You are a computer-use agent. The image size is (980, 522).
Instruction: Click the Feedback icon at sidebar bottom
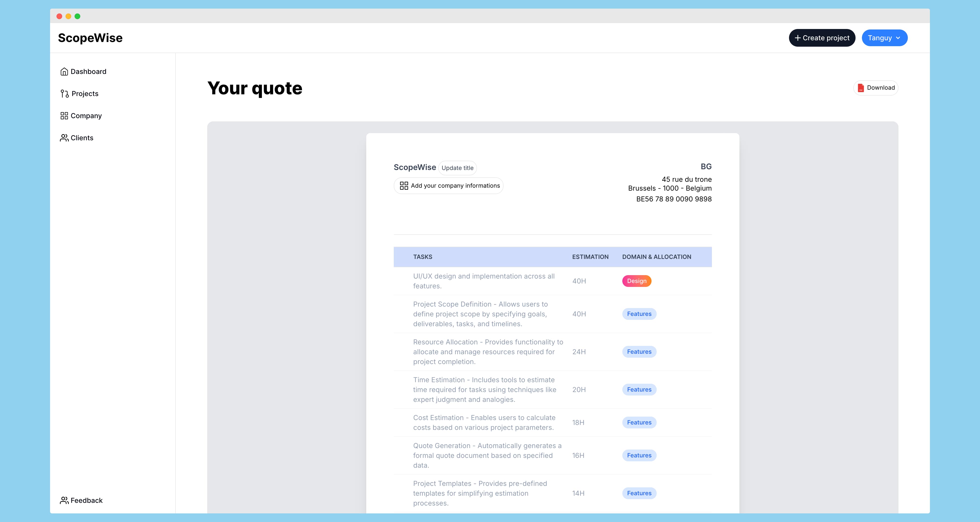tap(64, 500)
